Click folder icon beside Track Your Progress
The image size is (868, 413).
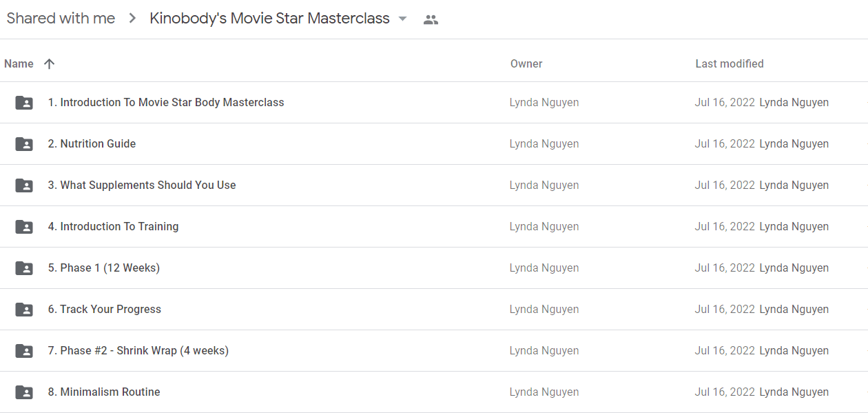point(24,310)
